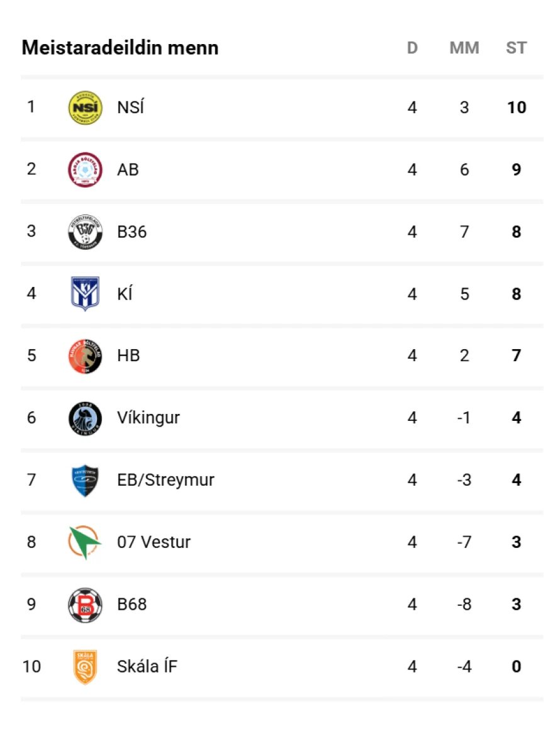Click the KÍ shield logo

click(85, 294)
